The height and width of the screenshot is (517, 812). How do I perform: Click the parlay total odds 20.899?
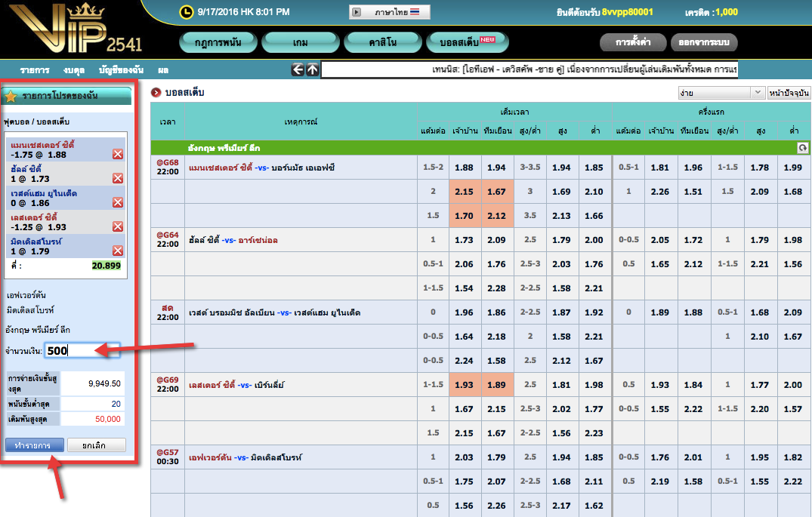tap(107, 266)
